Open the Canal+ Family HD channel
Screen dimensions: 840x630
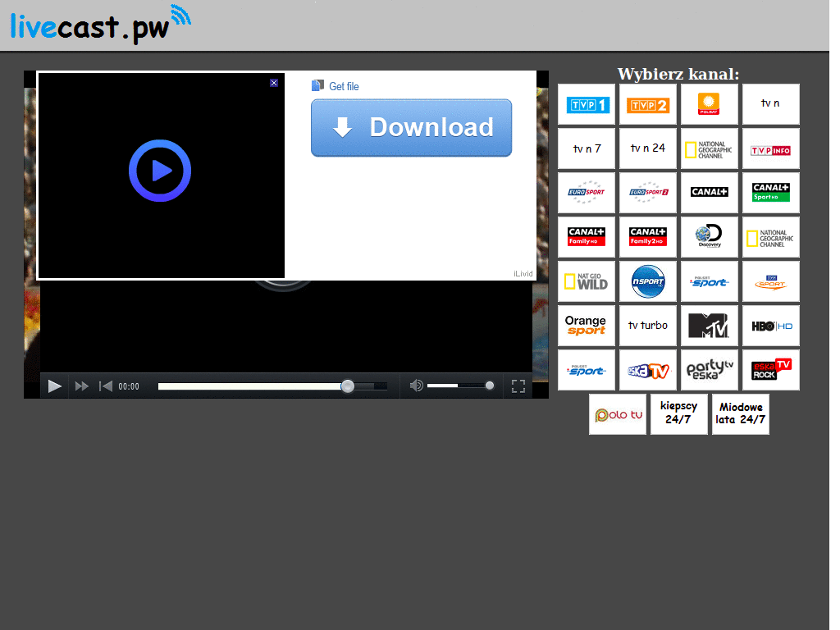[x=587, y=237]
